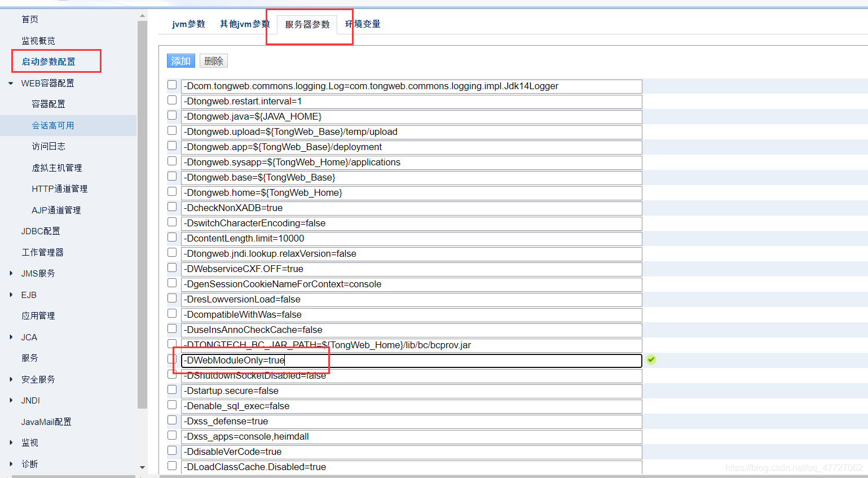Check the box for -Dxss_defense=true
This screenshot has width=868, height=478.
(x=172, y=420)
